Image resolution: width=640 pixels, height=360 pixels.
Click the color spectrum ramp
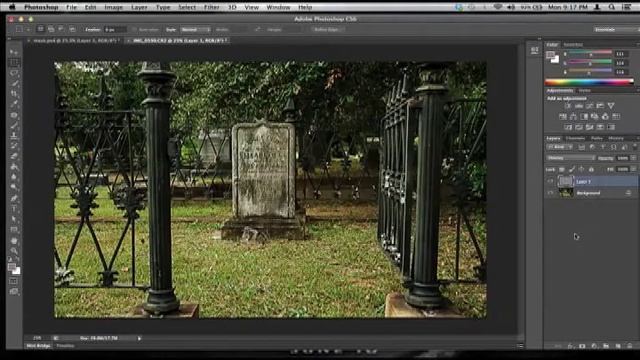pos(589,82)
